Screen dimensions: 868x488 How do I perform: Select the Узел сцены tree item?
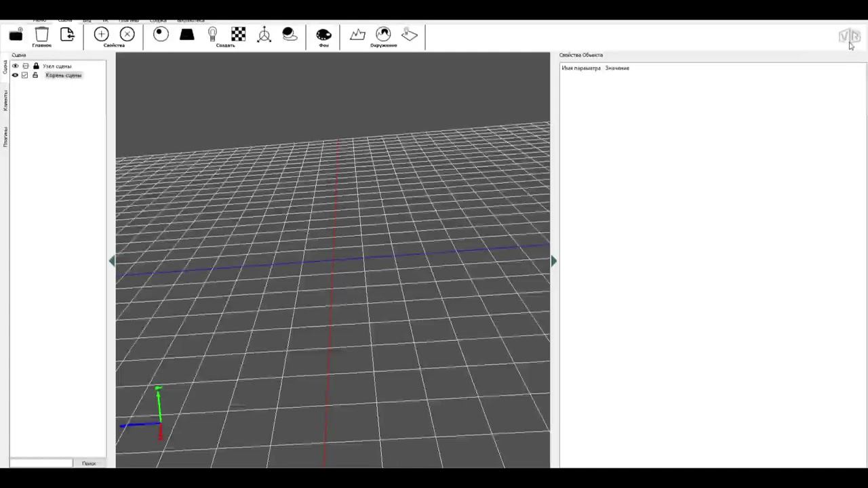point(57,66)
